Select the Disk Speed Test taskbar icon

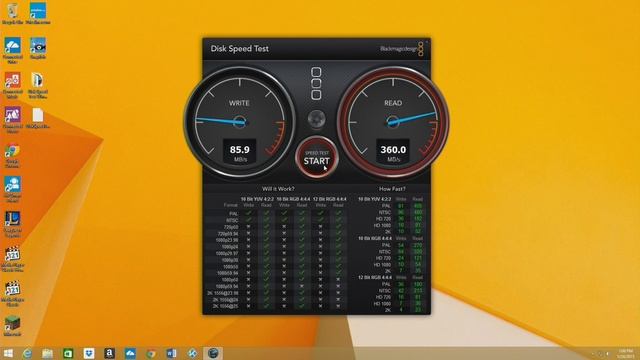[213, 353]
